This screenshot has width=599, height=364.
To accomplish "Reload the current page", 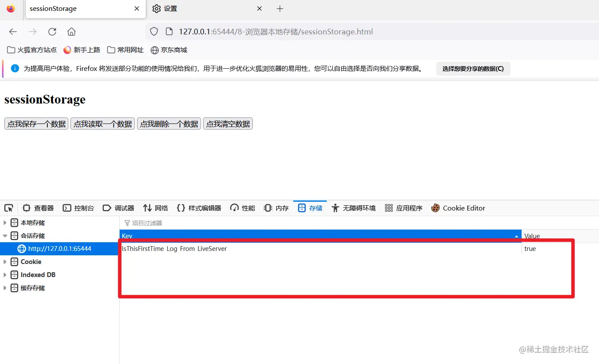I will coord(52,32).
